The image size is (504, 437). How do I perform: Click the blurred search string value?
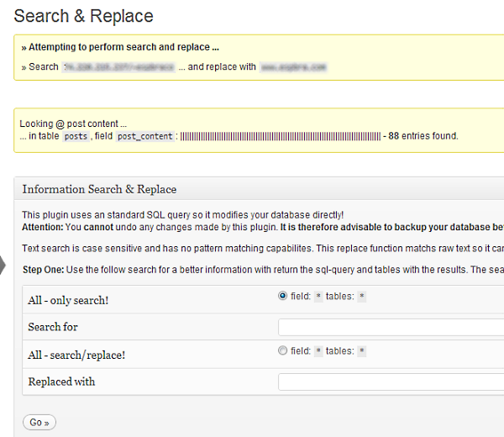[x=118, y=67]
